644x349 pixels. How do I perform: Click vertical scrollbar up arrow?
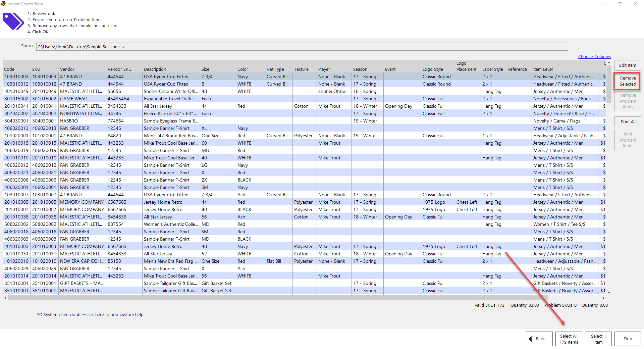coord(609,63)
